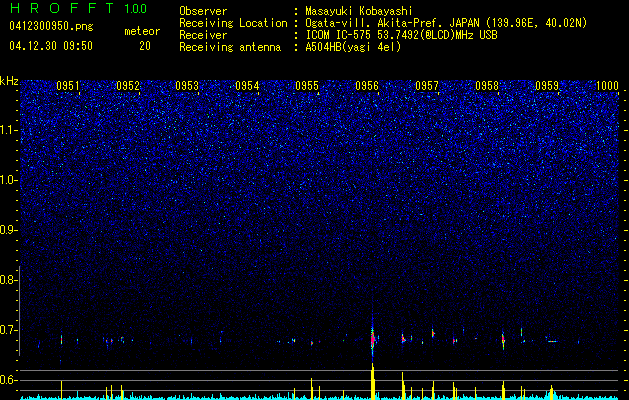Click the strong meteor echo at 0956
629x400 pixels.
(x=372, y=339)
